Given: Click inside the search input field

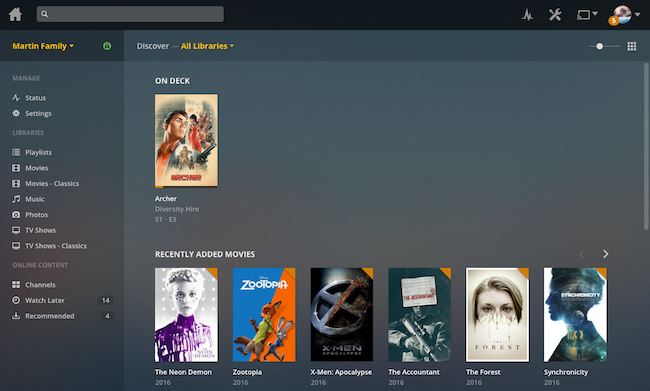Looking at the screenshot, I should 130,14.
